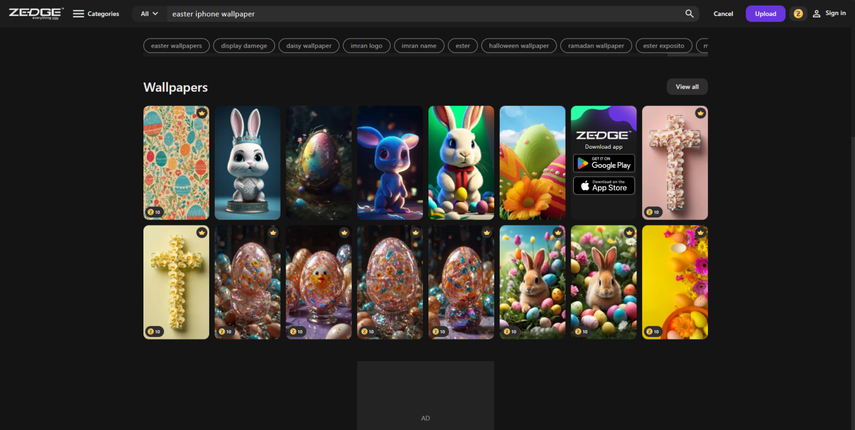
Task: Open the Z coin credits icon
Action: click(798, 14)
